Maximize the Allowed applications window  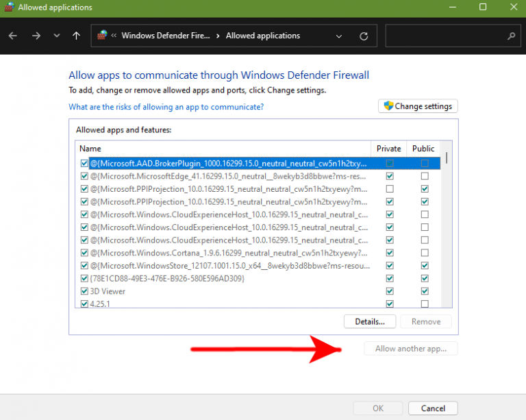(483, 7)
